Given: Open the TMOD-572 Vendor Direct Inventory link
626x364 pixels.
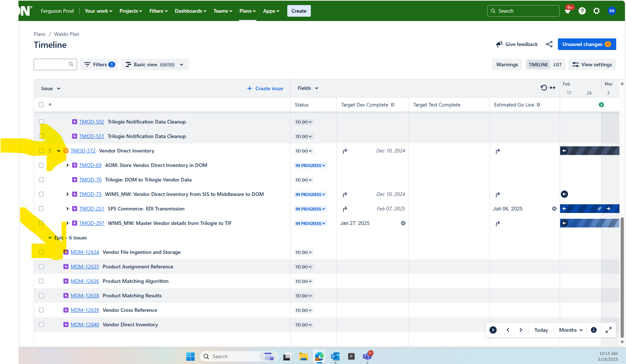Looking at the screenshot, I should coord(83,151).
